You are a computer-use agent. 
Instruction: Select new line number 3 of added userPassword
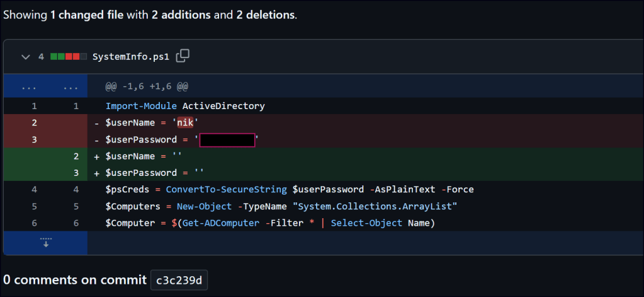tap(76, 173)
